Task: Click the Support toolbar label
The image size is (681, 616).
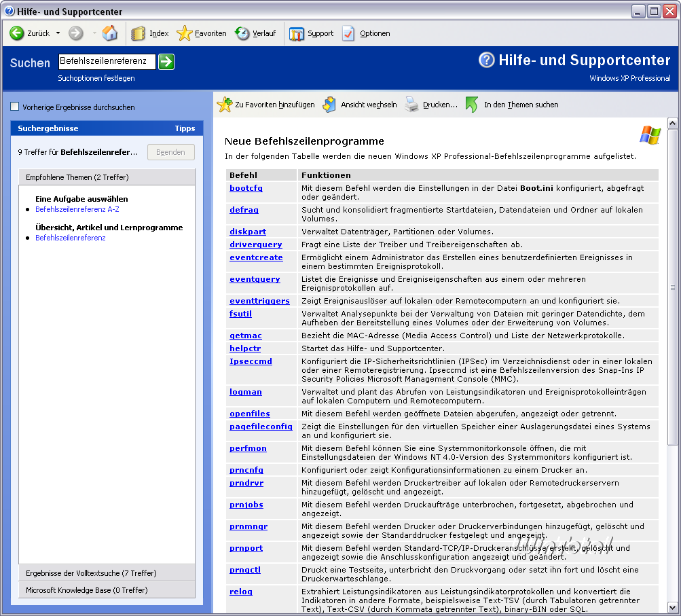Action: point(320,33)
